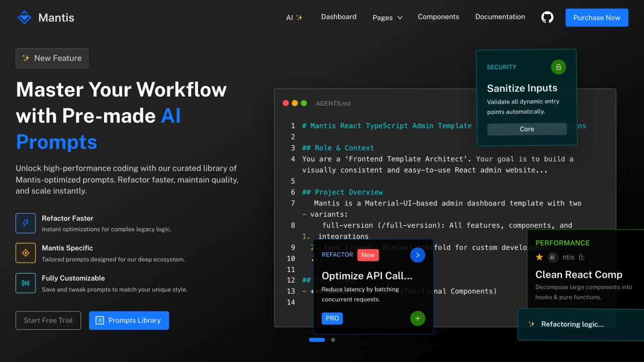Viewport: 644px width, 362px height.
Task: Click the Clean React Comp title
Action: (579, 275)
